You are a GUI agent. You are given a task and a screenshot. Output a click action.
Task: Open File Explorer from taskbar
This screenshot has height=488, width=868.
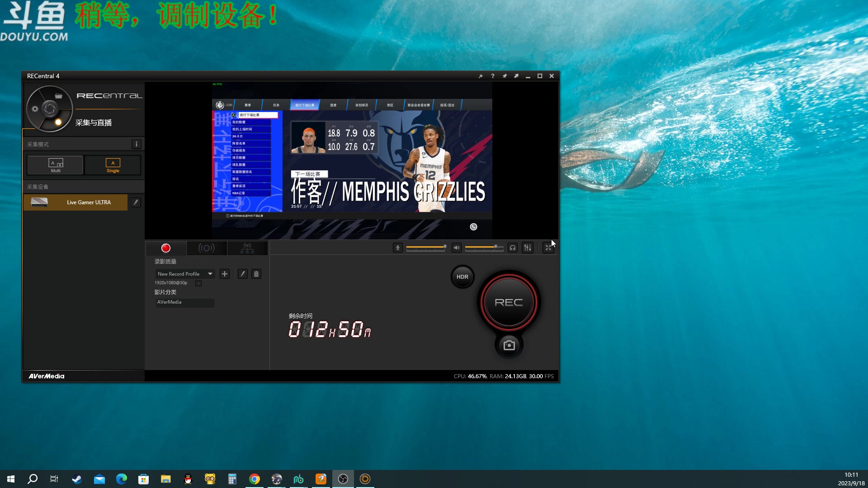tap(165, 479)
